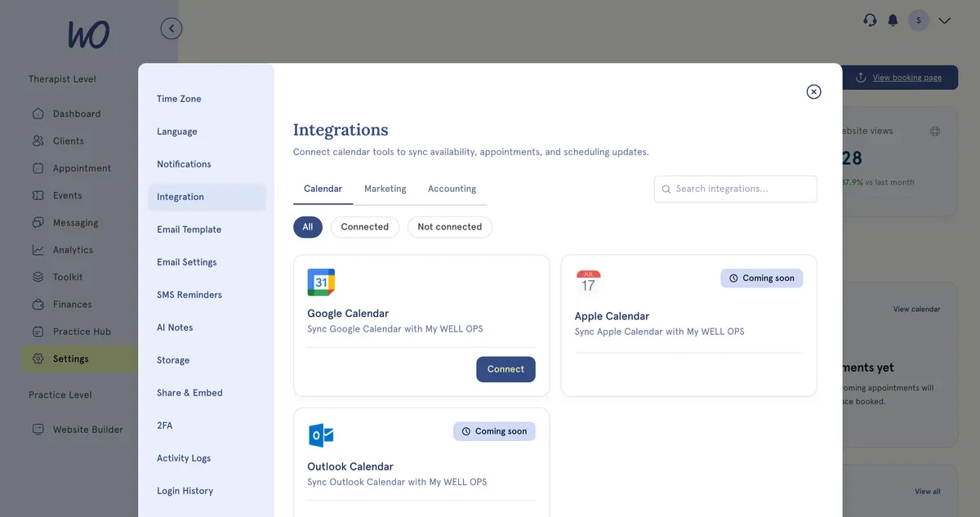Click View all link
Screen dimensions: 980x517
(x=927, y=492)
